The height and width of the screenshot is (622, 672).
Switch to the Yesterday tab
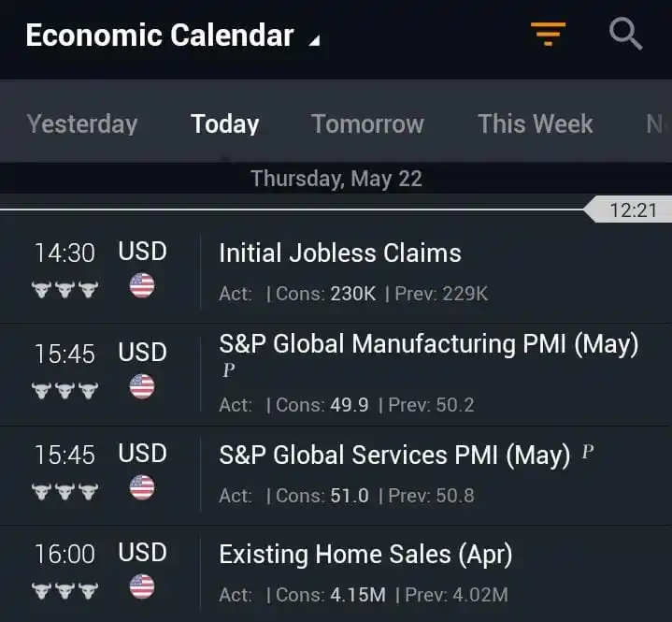point(82,124)
